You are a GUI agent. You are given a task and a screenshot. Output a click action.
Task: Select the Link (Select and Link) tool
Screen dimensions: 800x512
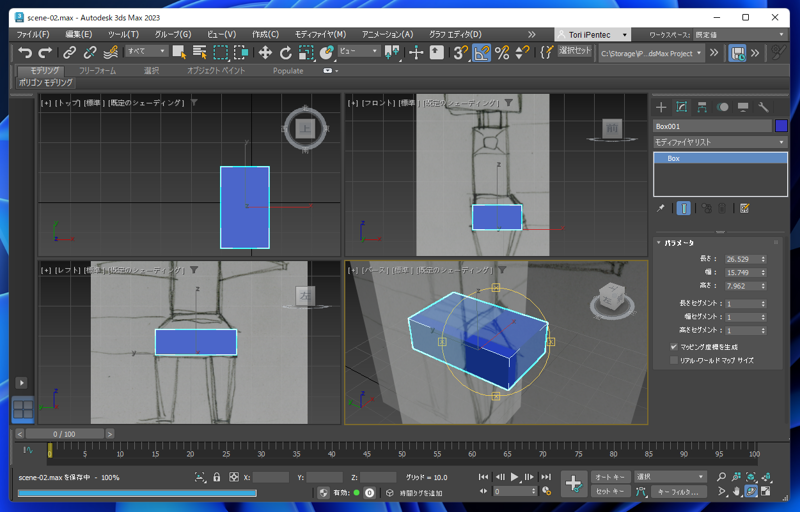[x=69, y=52]
